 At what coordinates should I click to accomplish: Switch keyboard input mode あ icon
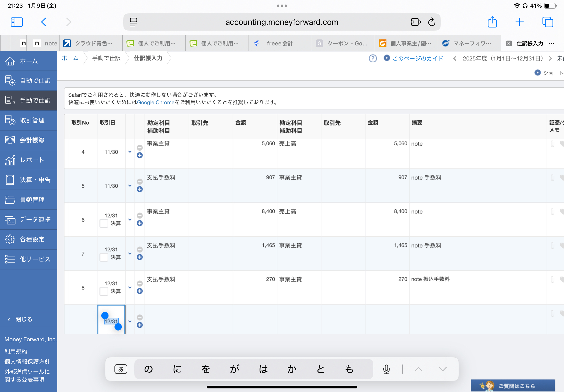pyautogui.click(x=121, y=369)
